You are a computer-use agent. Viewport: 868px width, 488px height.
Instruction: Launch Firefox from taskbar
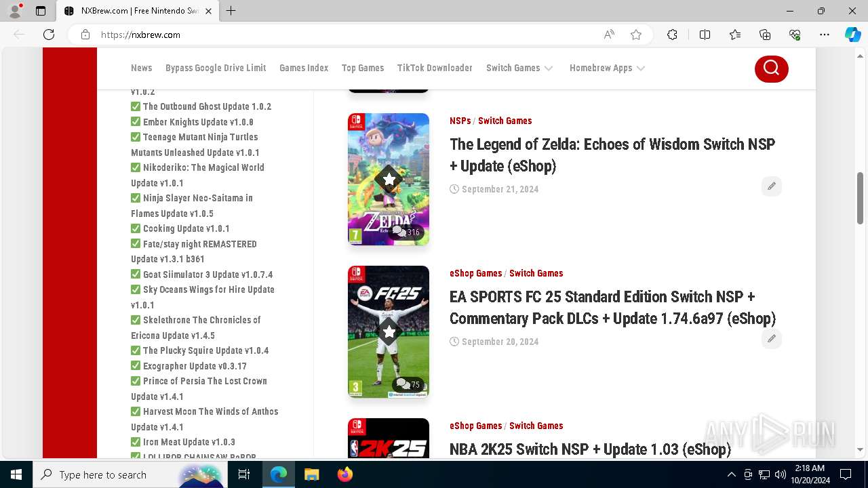(345, 474)
